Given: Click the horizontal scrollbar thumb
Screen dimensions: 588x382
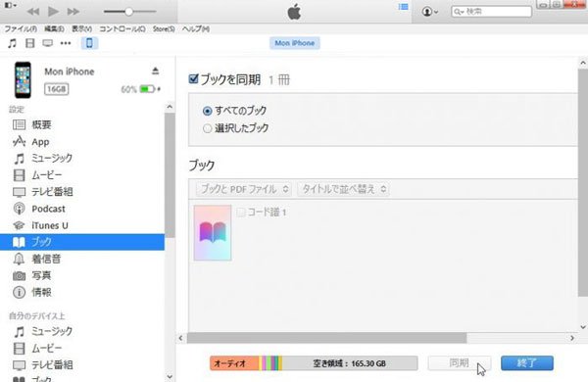Looking at the screenshot, I should pyautogui.click(x=326, y=338).
